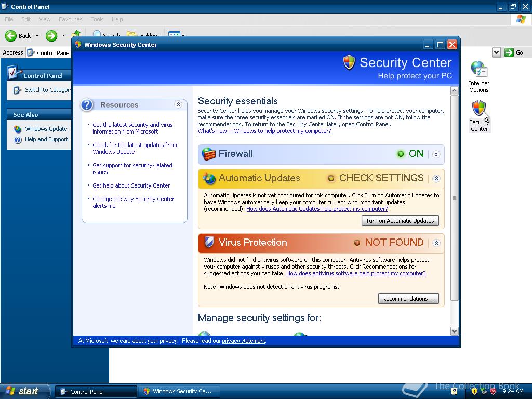The height and width of the screenshot is (399, 532).
Task: Click the Control Panel address bar icon
Action: pos(31,52)
